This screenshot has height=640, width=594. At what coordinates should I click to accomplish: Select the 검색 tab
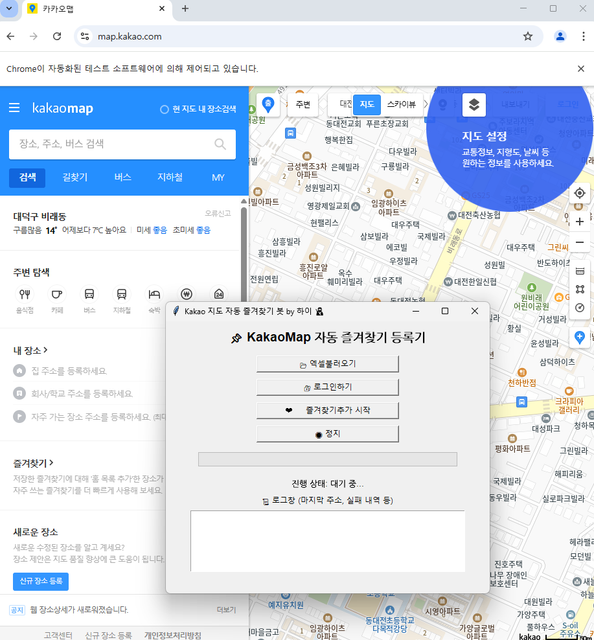(x=27, y=178)
